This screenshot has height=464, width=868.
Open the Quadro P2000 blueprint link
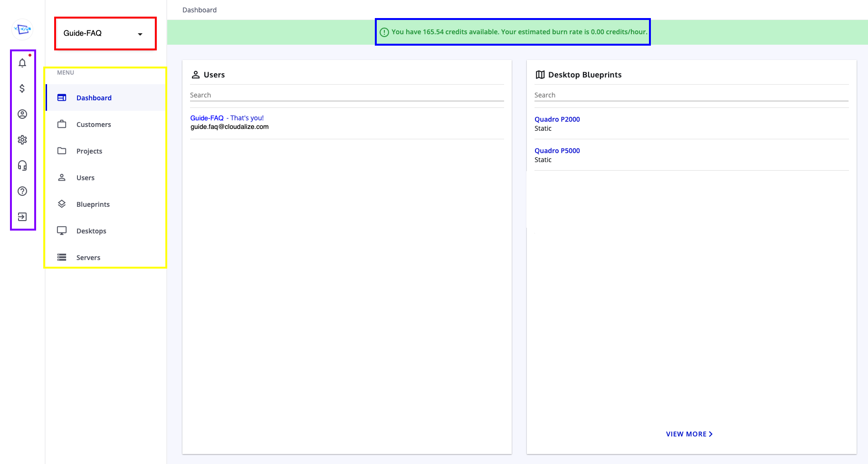click(x=557, y=119)
